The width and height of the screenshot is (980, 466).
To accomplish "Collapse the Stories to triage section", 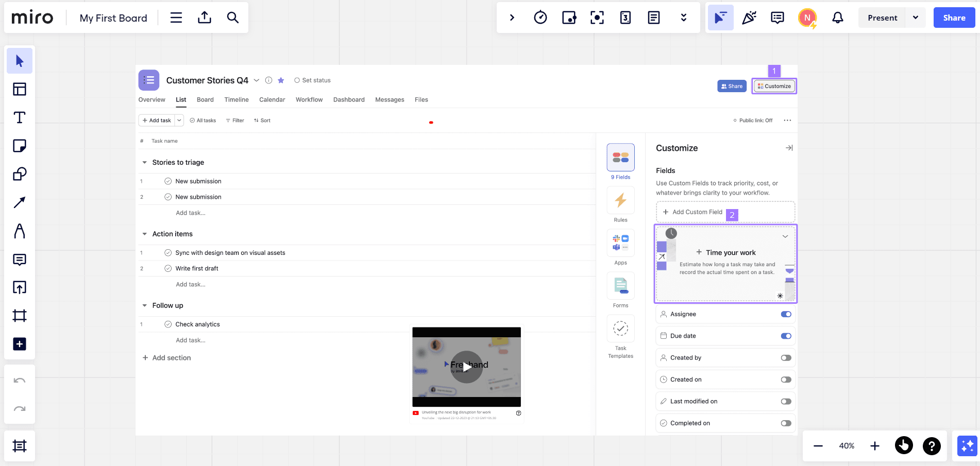I will (145, 162).
